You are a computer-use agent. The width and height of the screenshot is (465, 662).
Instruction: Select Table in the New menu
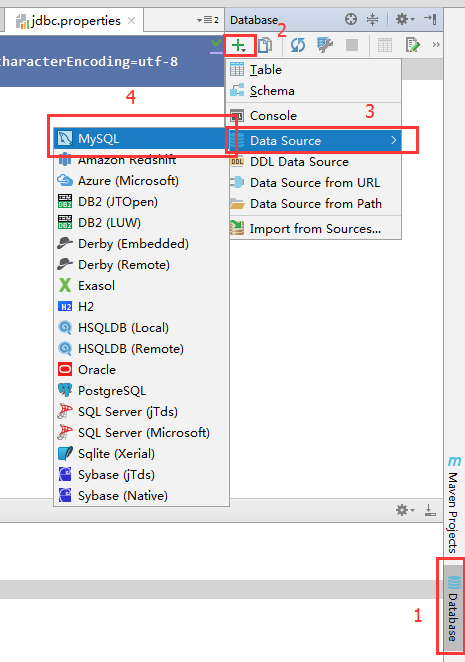click(313, 70)
